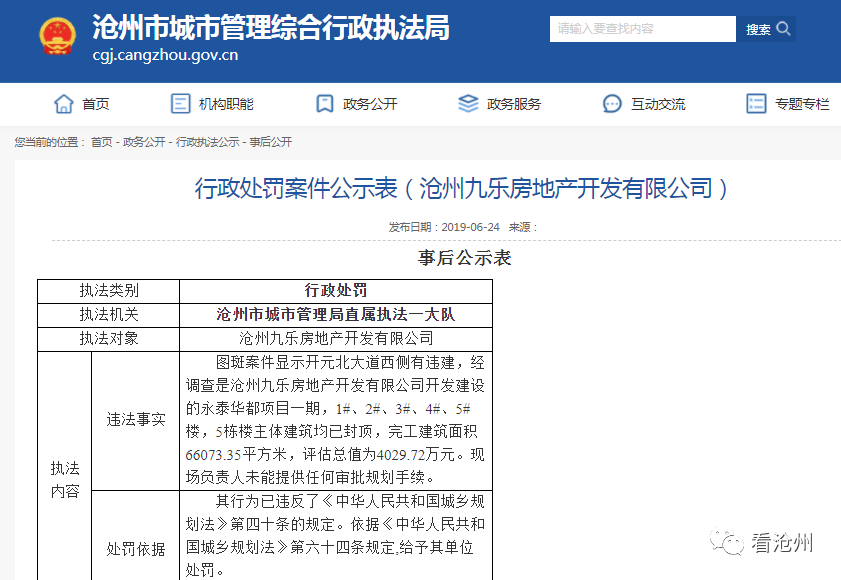841x580 pixels.
Task: Click the document icon beside 机构职能
Action: coord(180,104)
